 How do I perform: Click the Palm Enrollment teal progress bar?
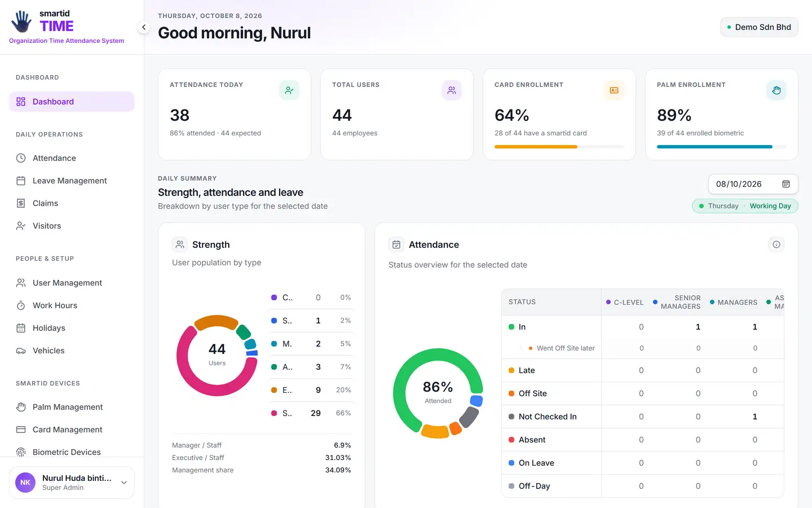click(x=714, y=147)
